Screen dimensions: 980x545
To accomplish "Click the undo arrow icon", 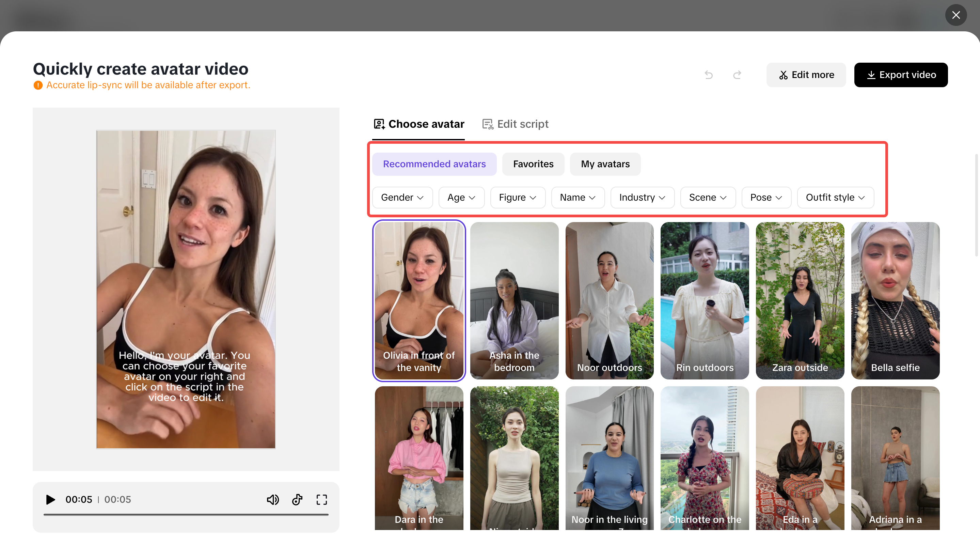I will point(708,75).
